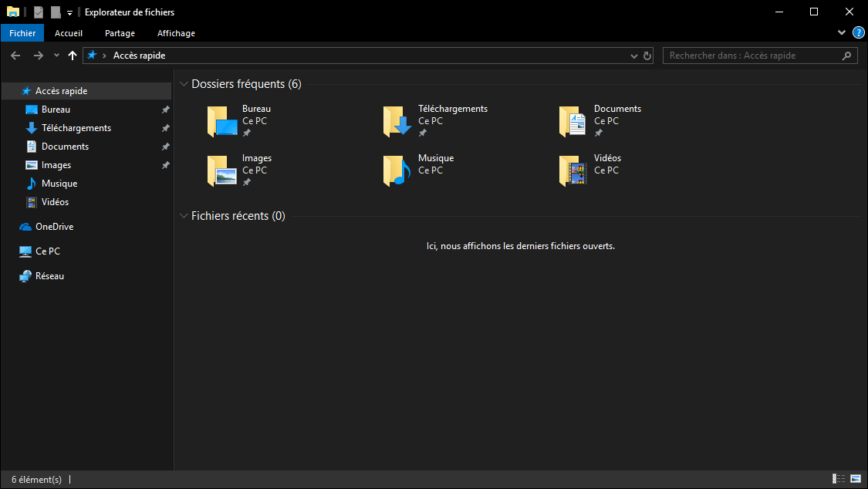Select the Documents folder icon in frequent folders
Screen dimensions: 868x489
point(573,121)
